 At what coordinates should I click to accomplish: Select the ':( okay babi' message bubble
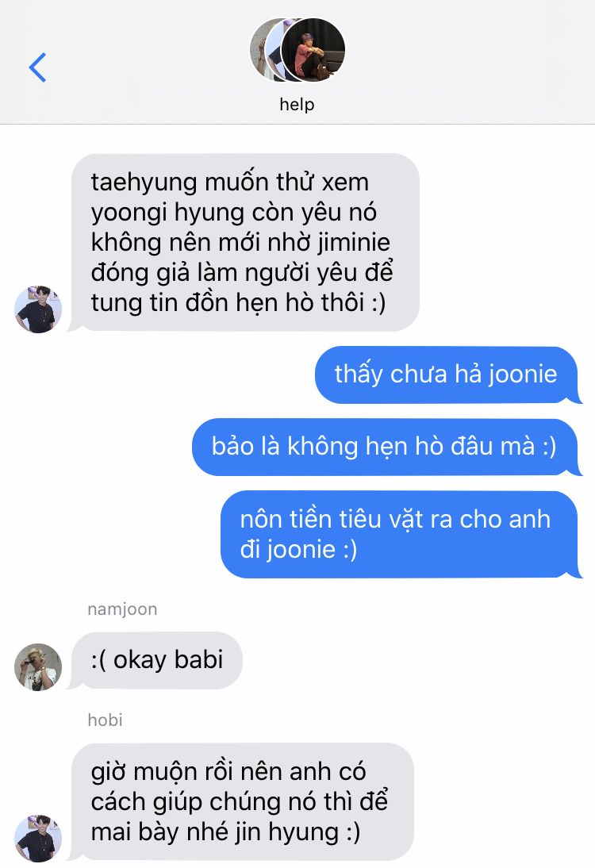point(155,660)
